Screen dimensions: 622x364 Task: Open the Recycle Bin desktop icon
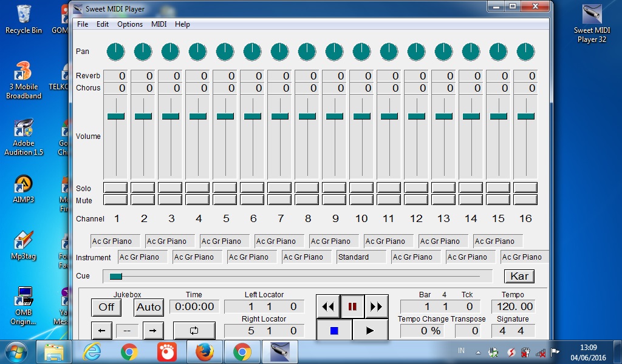(24, 20)
